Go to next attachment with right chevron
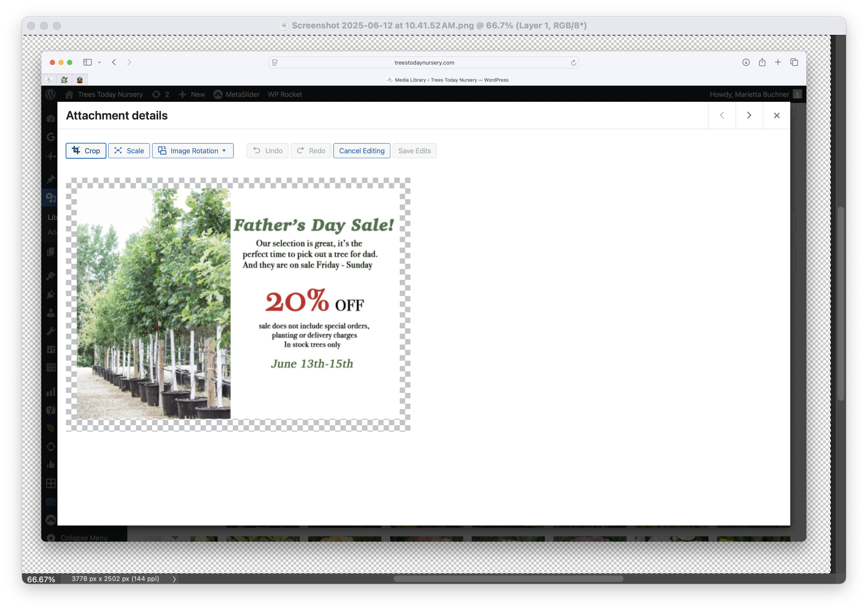Viewport: 868px width, 611px height. tap(749, 115)
